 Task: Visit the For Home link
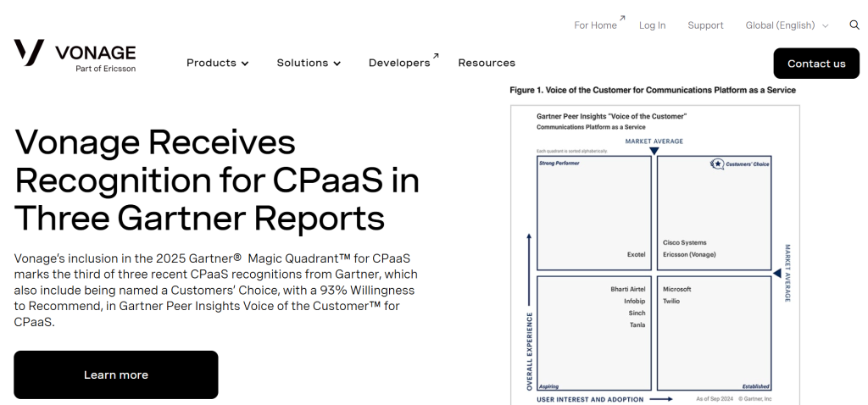coord(595,25)
